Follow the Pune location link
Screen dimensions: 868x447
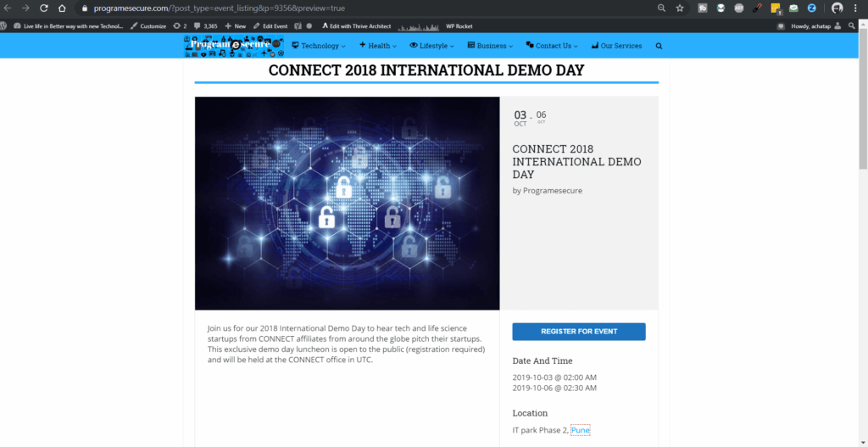point(580,430)
